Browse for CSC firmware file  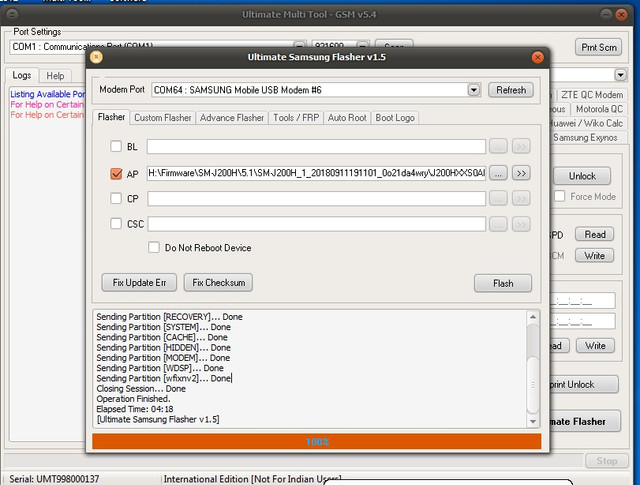click(x=498, y=224)
